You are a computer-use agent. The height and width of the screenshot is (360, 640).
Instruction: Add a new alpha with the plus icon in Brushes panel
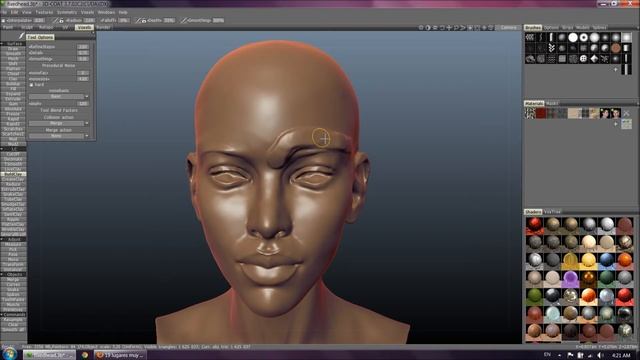pyautogui.click(x=616, y=70)
